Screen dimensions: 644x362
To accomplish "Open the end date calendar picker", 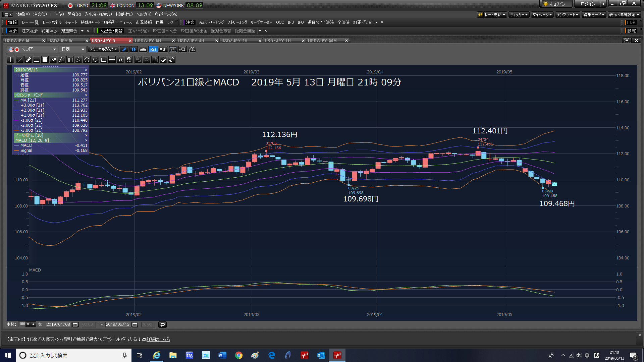I will point(135,324).
